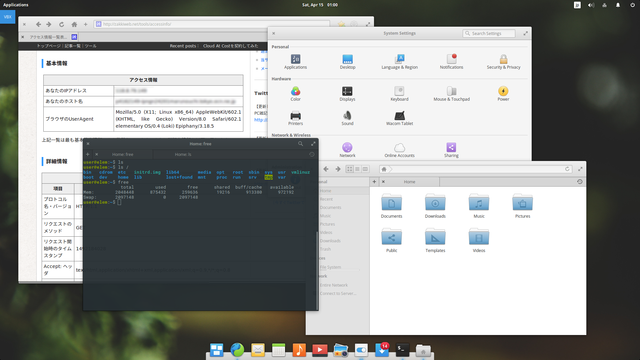640x360 pixels.
Task: Open Color settings in System Settings
Action: [295, 93]
